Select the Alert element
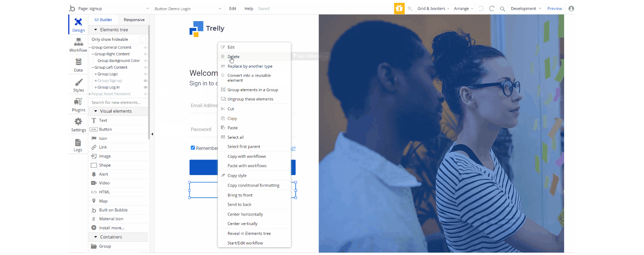This screenshot has height=255, width=644. pyautogui.click(x=119, y=174)
